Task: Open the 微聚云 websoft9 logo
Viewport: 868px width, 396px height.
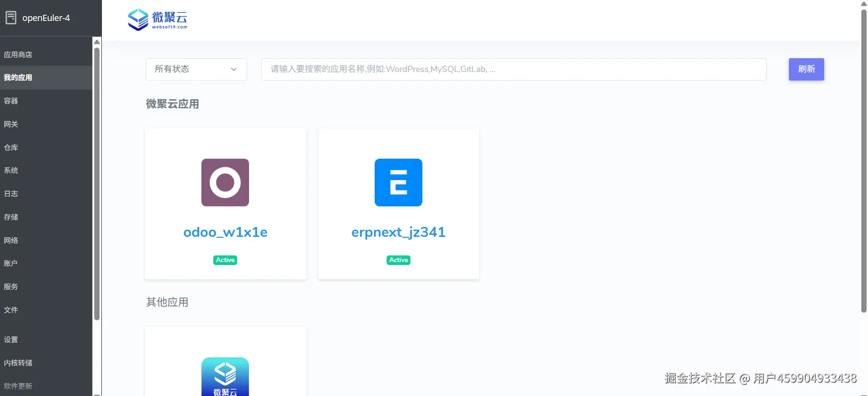Action: click(x=158, y=20)
